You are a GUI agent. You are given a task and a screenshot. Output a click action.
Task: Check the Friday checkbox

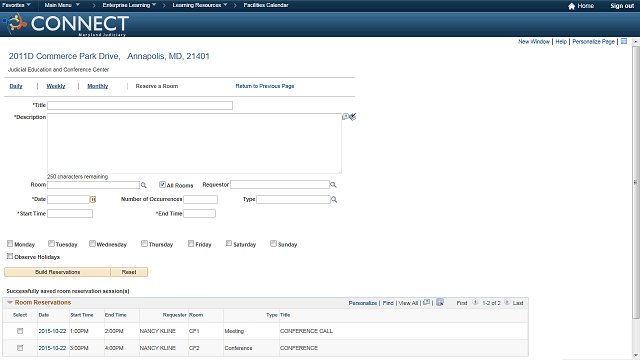[191, 244]
